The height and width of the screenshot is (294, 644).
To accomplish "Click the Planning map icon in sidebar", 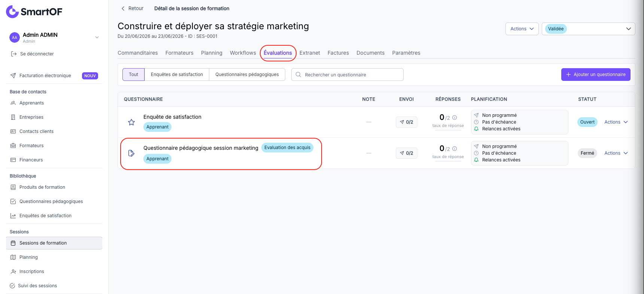I will (x=13, y=257).
